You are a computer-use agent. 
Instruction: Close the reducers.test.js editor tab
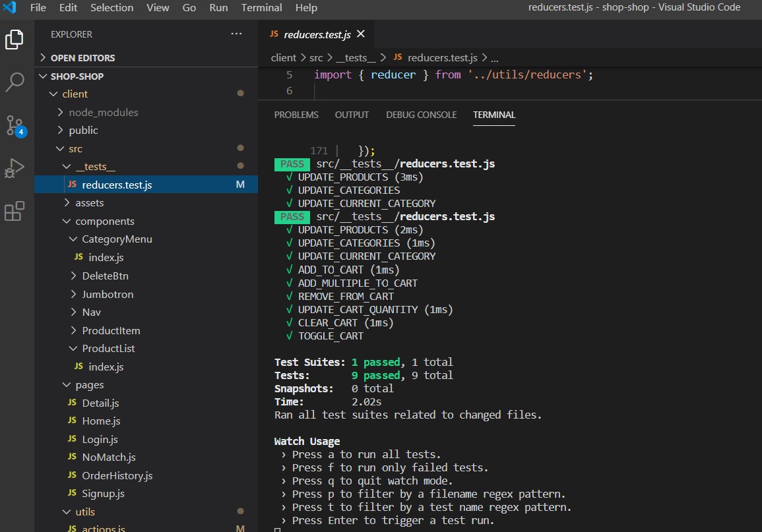pos(361,34)
